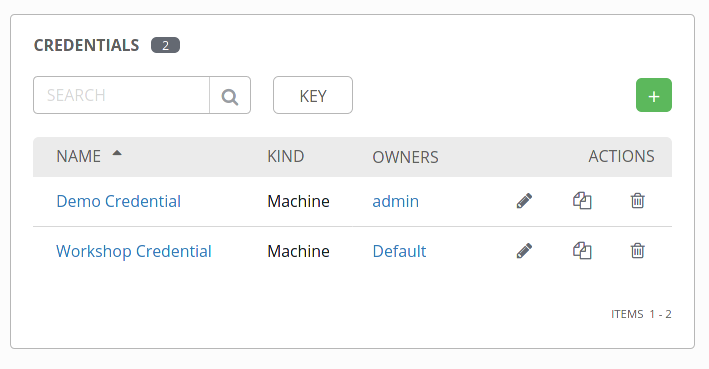The image size is (709, 369).
Task: Sort by the NAME column header
Action: coord(79,156)
